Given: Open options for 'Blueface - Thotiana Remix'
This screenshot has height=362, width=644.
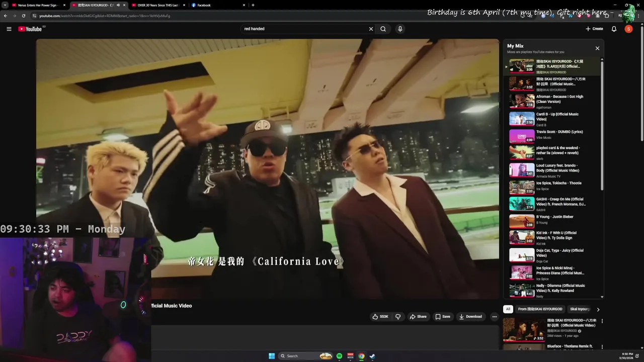Looking at the screenshot, I should tap(602, 347).
